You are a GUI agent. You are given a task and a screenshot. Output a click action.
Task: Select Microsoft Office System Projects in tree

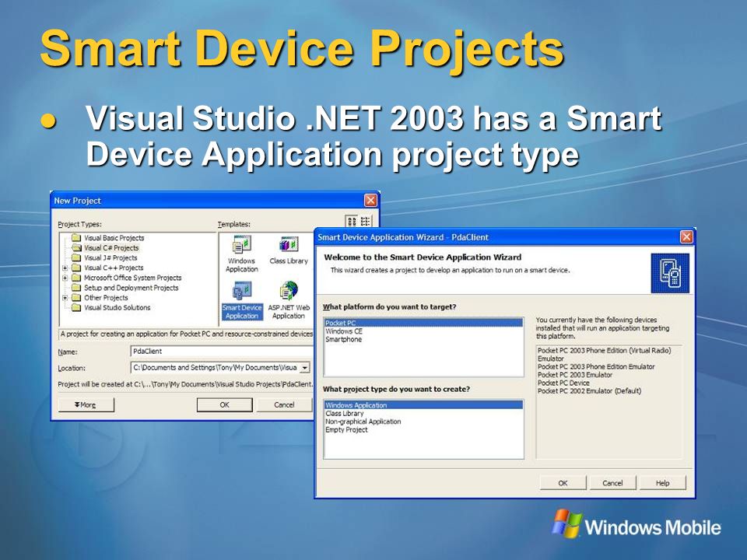pyautogui.click(x=132, y=278)
